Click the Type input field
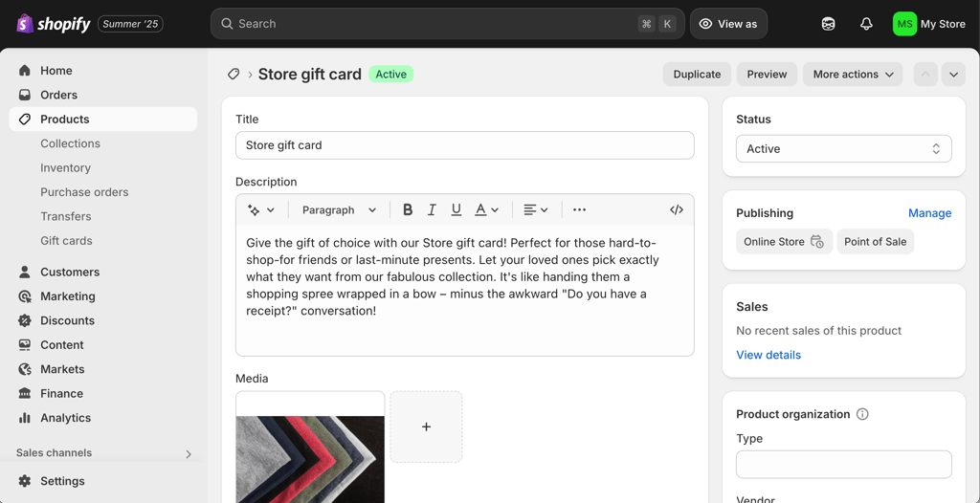The height and width of the screenshot is (503, 980). [844, 465]
